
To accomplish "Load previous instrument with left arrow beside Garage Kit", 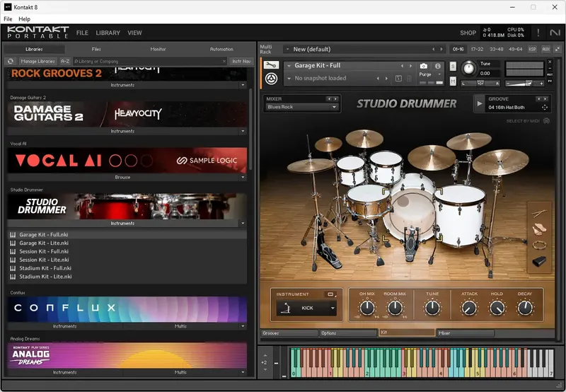I will (402, 66).
